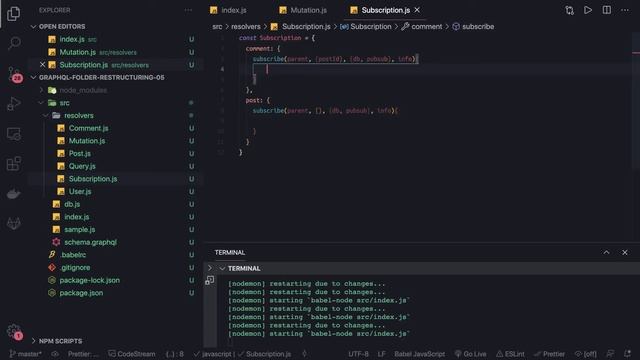
Task: Open .gitignore in the file tree
Action: pyautogui.click(x=75, y=267)
